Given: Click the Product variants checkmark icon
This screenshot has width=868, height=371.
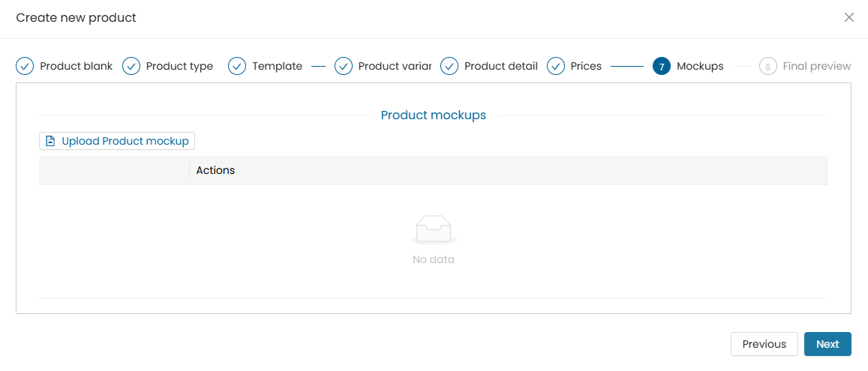Looking at the screenshot, I should click(344, 67).
